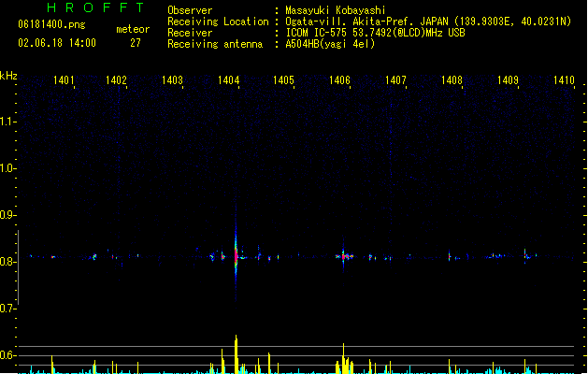The image size is (588, 374).
Task: Click the 1.0 frequency axis label
Action: pos(7,168)
